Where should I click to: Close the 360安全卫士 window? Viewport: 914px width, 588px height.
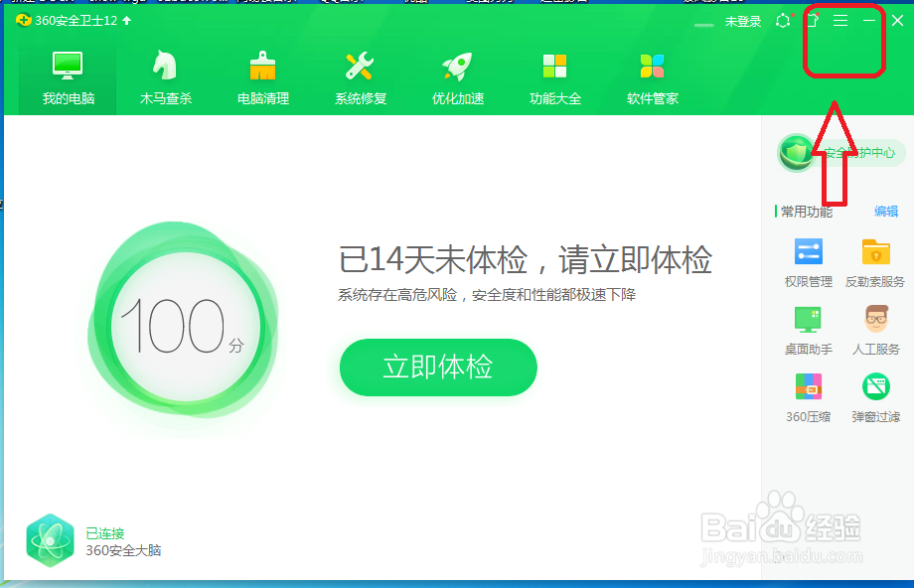tap(898, 21)
